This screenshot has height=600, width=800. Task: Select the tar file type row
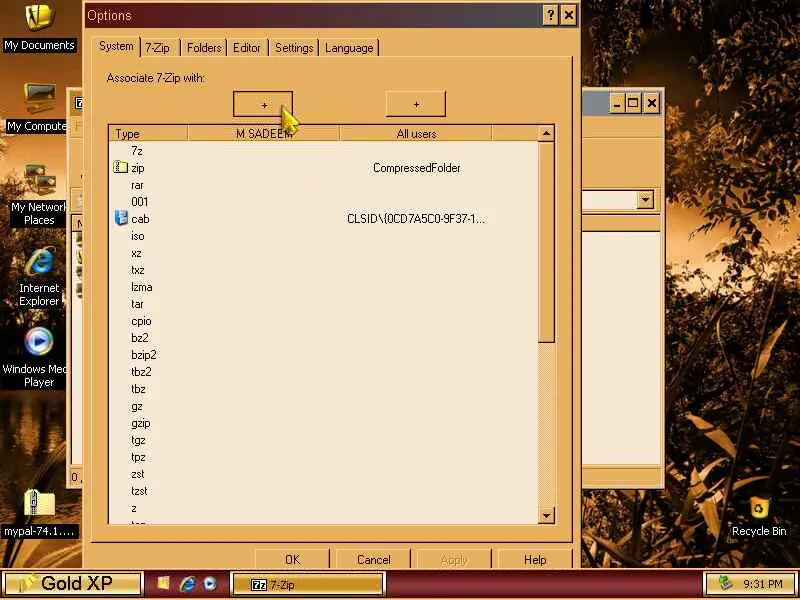[x=323, y=304]
